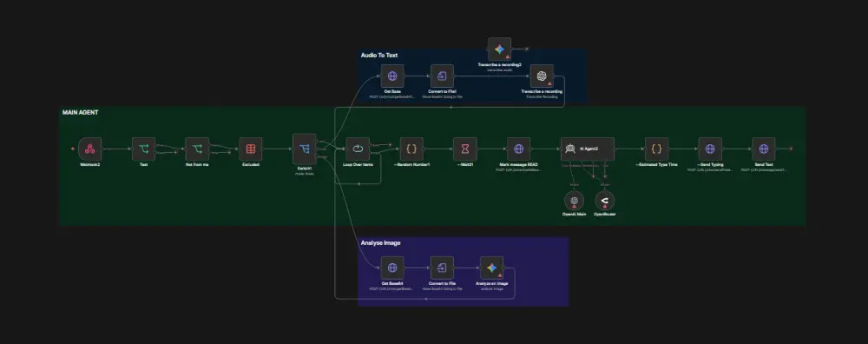868x344 pixels.
Task: Open the Loop Over Items node
Action: click(358, 149)
